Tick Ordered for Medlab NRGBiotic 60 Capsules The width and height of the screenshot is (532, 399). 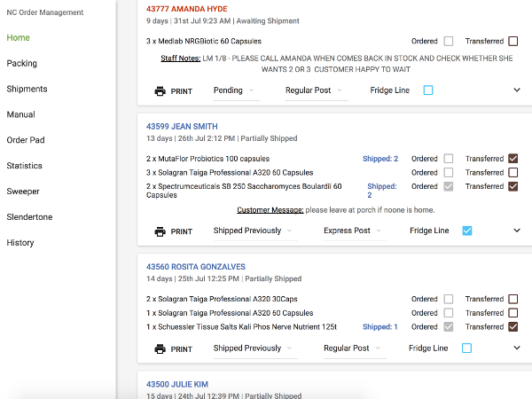(449, 41)
